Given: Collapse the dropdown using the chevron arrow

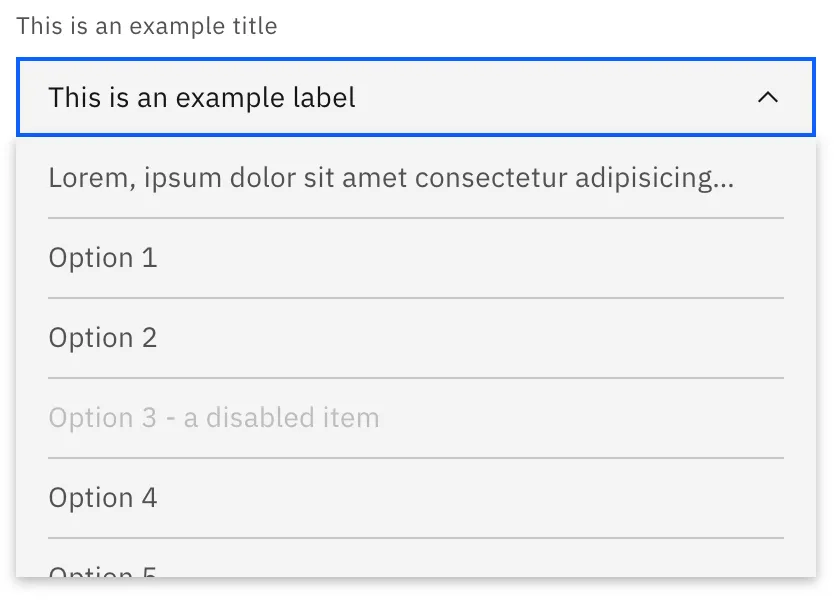Looking at the screenshot, I should pos(767,97).
